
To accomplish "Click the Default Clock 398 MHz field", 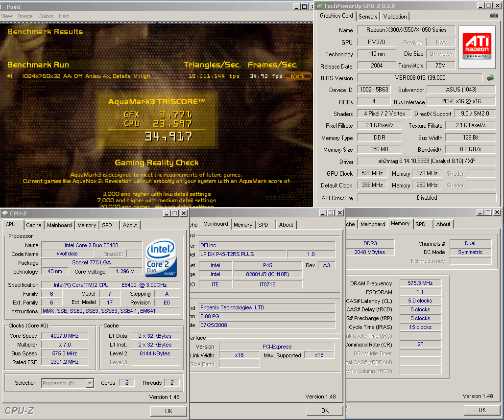I will [x=372, y=186].
